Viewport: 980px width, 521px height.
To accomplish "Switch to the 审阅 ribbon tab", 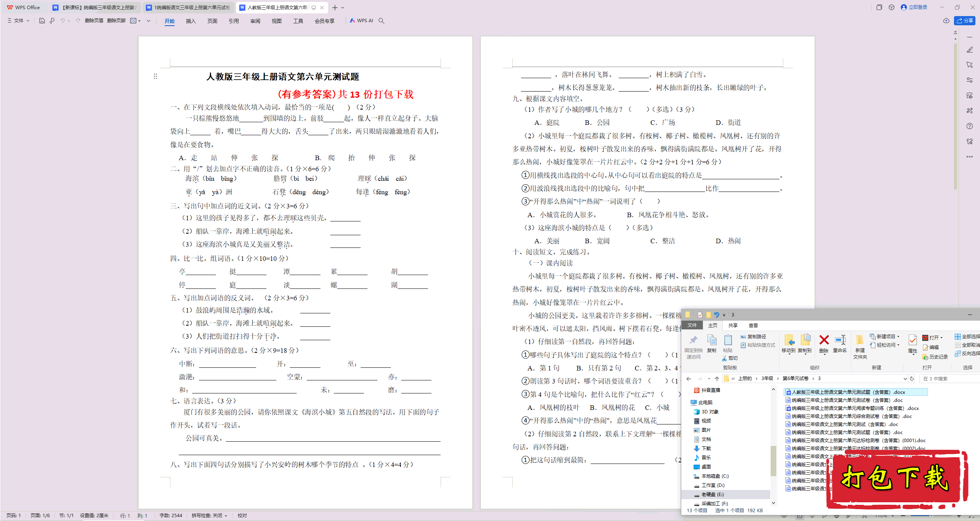I will (255, 21).
